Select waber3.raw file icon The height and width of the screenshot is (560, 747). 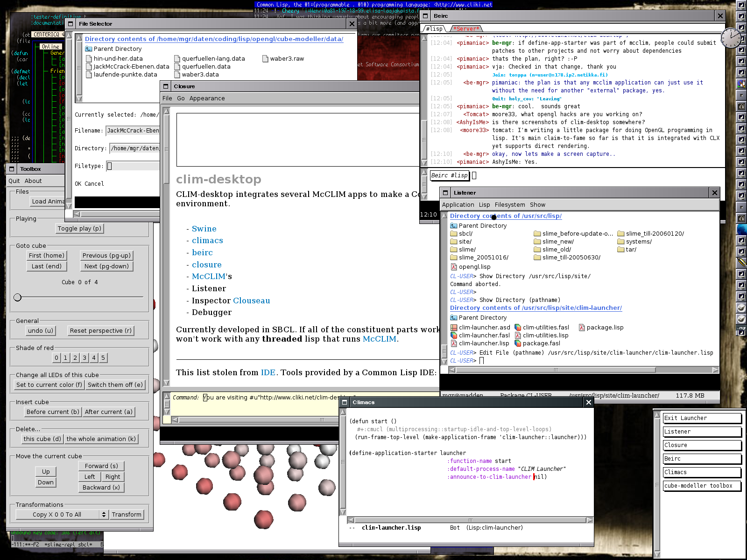click(x=265, y=59)
